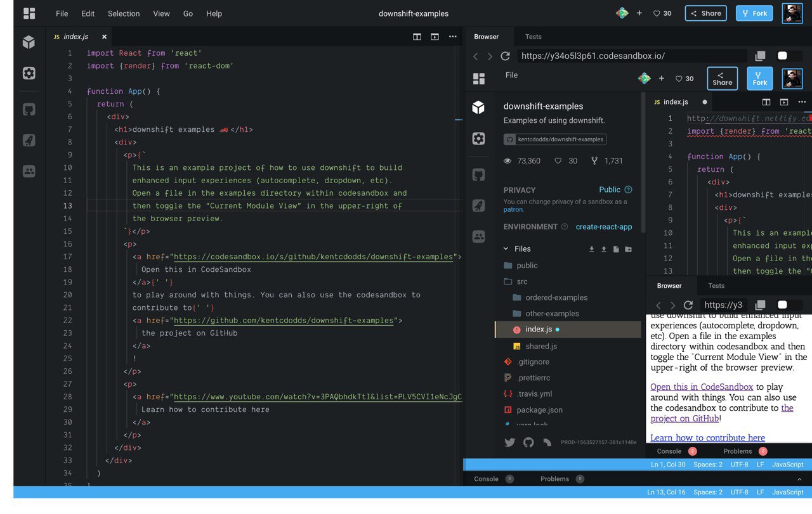Open Deployment rocket icon in outer sidebar

29,141
